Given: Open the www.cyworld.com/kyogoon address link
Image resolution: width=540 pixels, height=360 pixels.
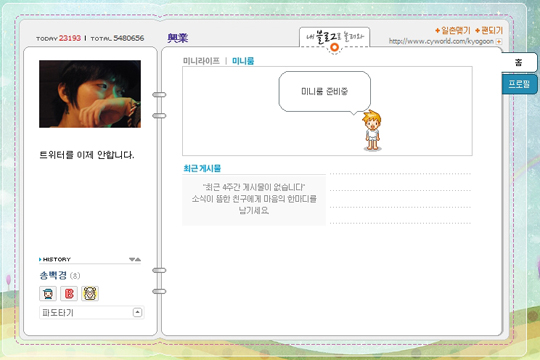Looking at the screenshot, I should coord(441,41).
